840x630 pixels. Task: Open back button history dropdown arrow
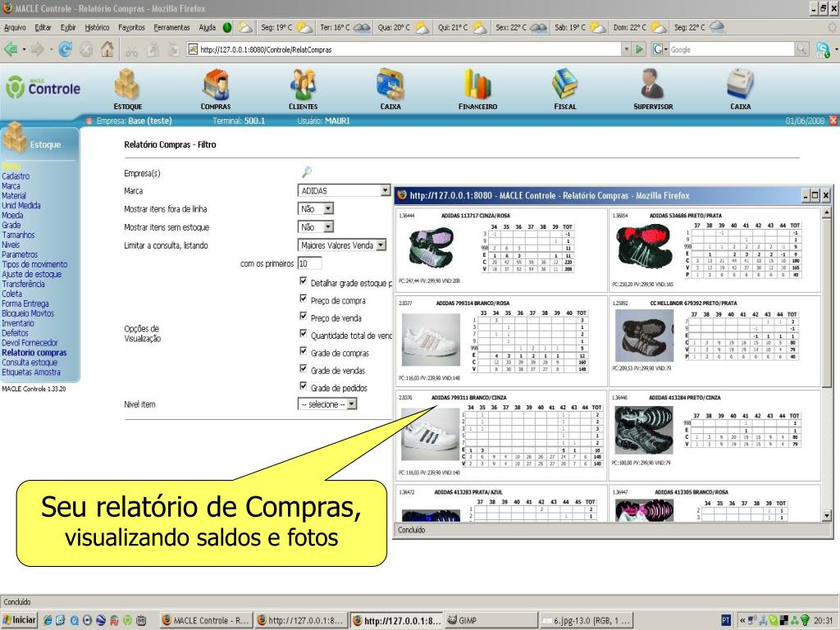[24, 50]
